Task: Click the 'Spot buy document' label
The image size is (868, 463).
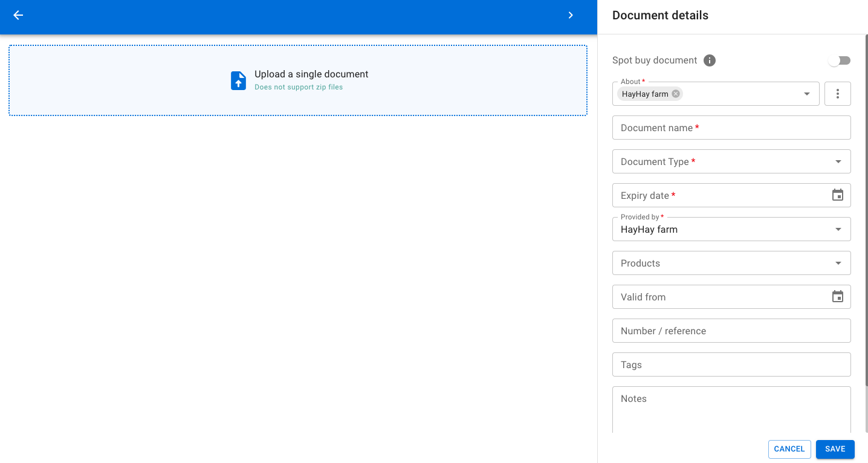Action: point(655,60)
